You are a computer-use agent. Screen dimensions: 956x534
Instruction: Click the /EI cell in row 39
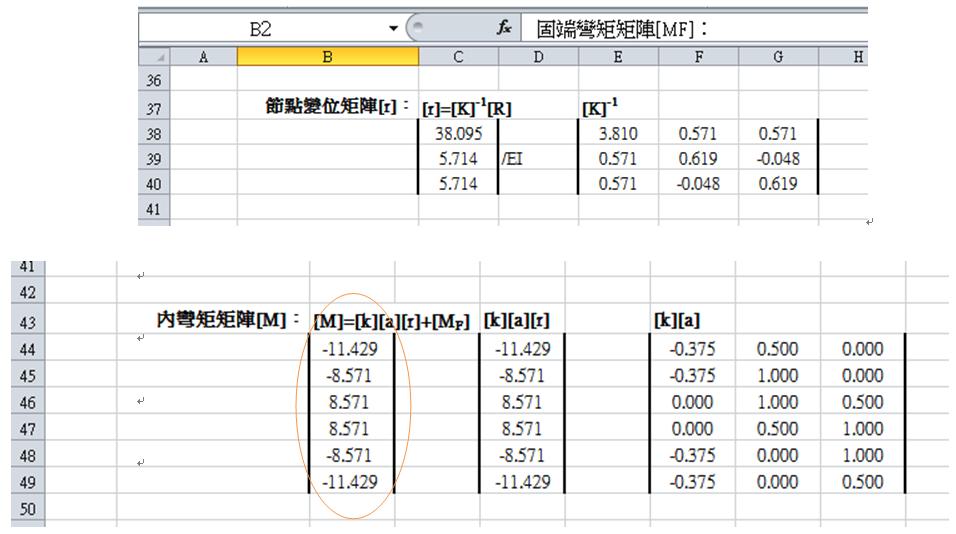click(538, 159)
